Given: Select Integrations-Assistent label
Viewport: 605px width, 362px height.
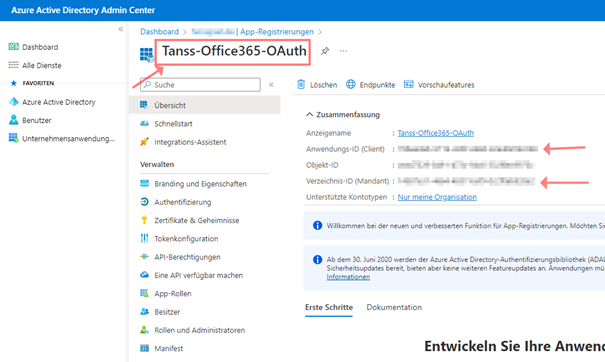Looking at the screenshot, I should 190,142.
